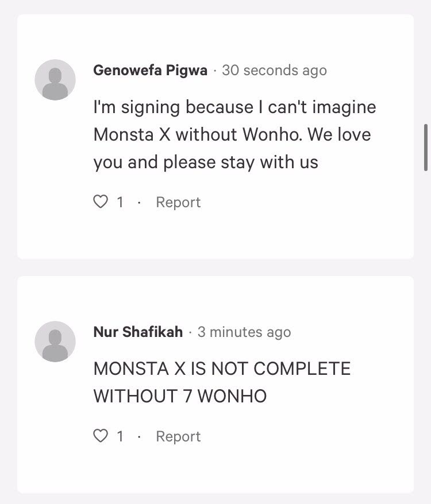Like Genowefa Pigwa's comment with the heart icon
Screen dimensions: 431x504
101,202
